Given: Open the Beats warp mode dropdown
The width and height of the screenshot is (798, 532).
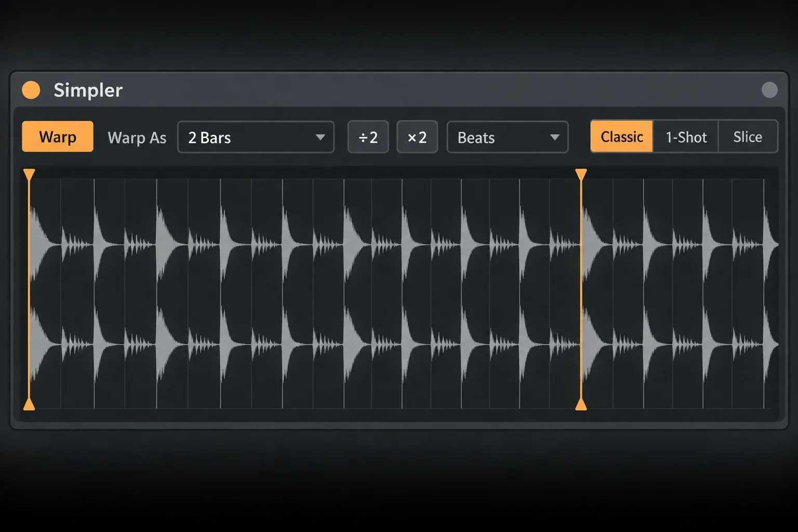Looking at the screenshot, I should 508,137.
